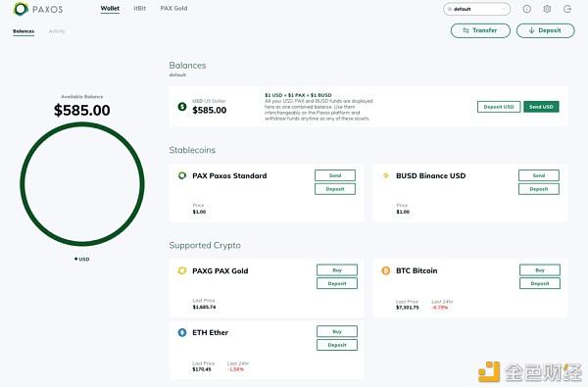Screen dimensions: 588x388
Task: Click Deposit for ETH Ether
Action: click(337, 345)
